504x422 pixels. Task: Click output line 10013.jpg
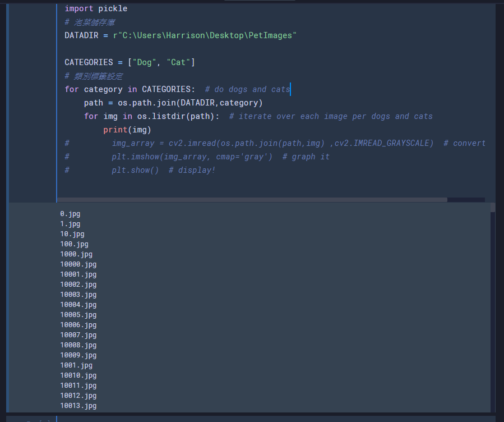click(x=78, y=406)
